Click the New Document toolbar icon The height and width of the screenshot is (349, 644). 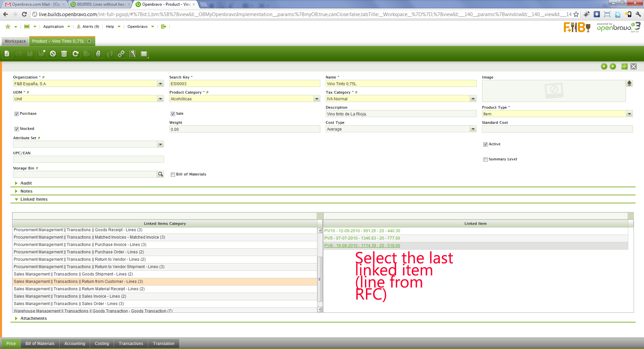click(7, 54)
